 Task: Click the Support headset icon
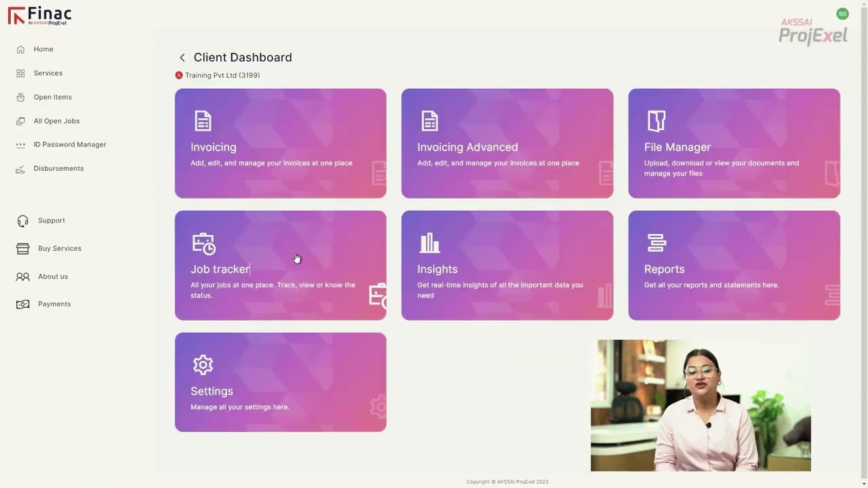(x=23, y=221)
